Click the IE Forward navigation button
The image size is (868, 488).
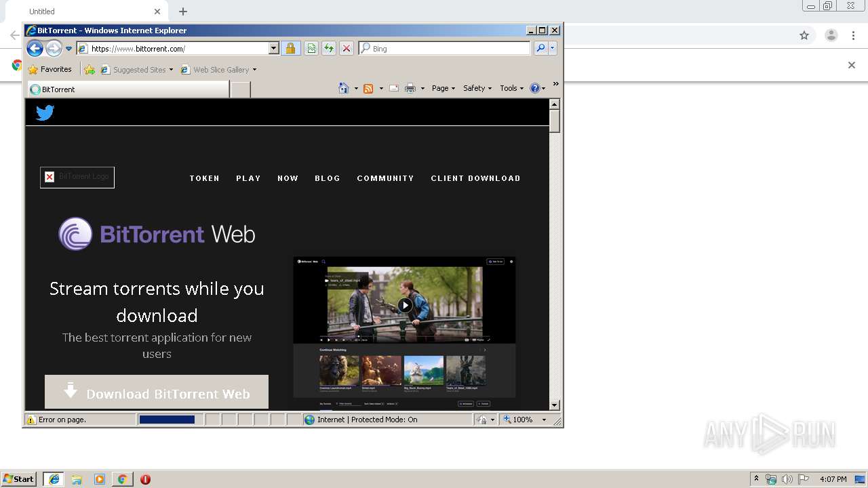[x=54, y=48]
